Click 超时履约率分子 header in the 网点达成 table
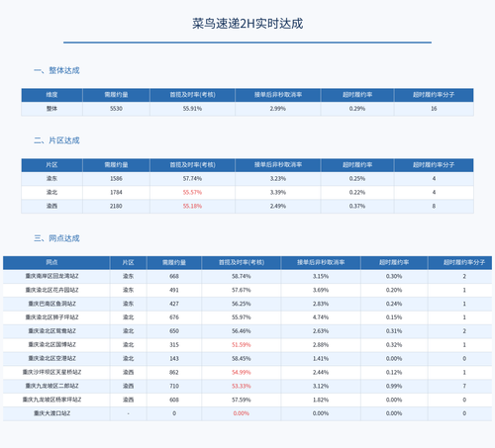The height and width of the screenshot is (448, 495). tap(464, 262)
